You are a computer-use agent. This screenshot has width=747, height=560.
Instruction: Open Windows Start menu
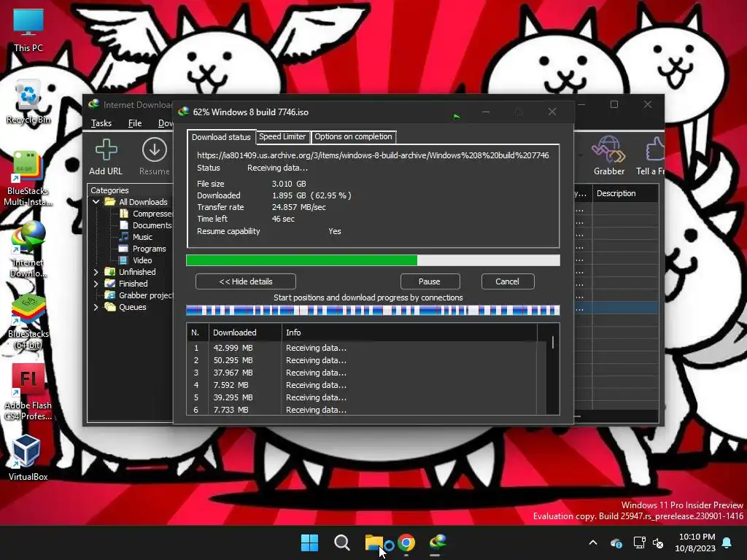[x=309, y=542]
